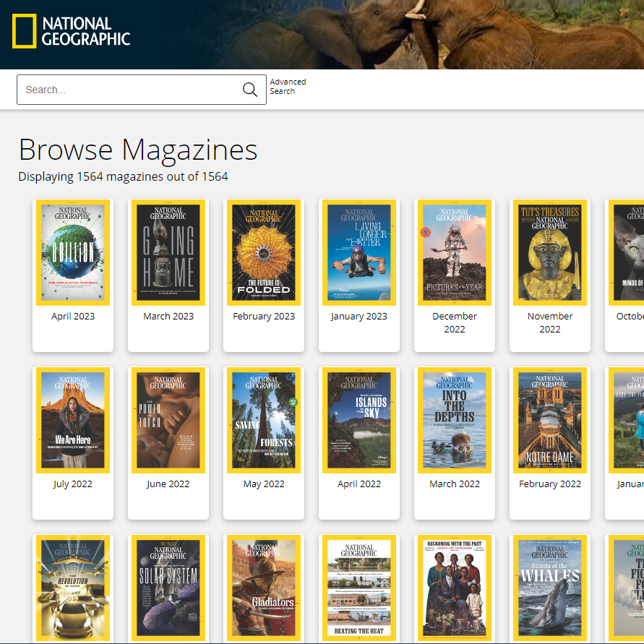Click the May 2022 label
This screenshot has height=644, width=644.
coord(264,484)
